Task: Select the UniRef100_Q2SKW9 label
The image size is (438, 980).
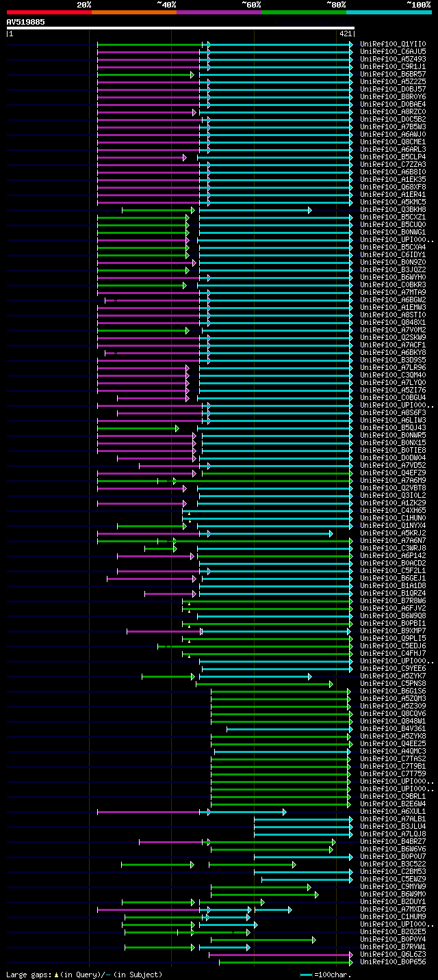Action: coord(393,337)
